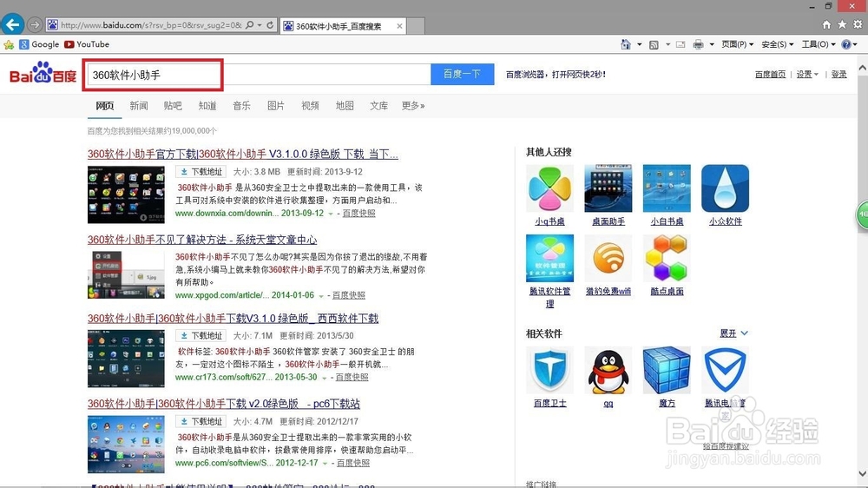Switch to 贴吧 tab

(x=173, y=105)
